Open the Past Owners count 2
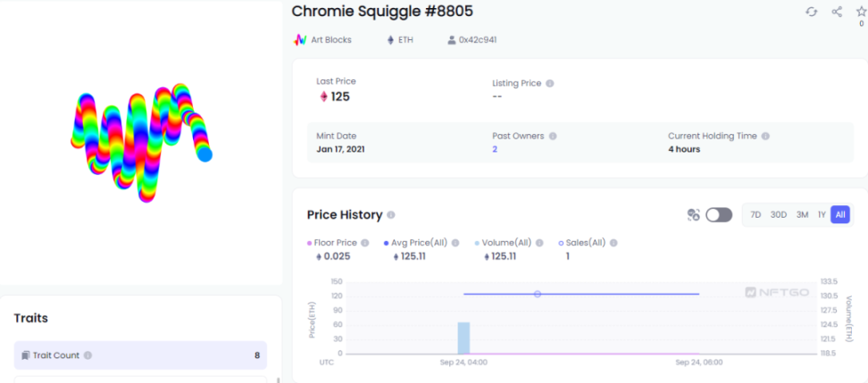868x383 pixels. [495, 149]
